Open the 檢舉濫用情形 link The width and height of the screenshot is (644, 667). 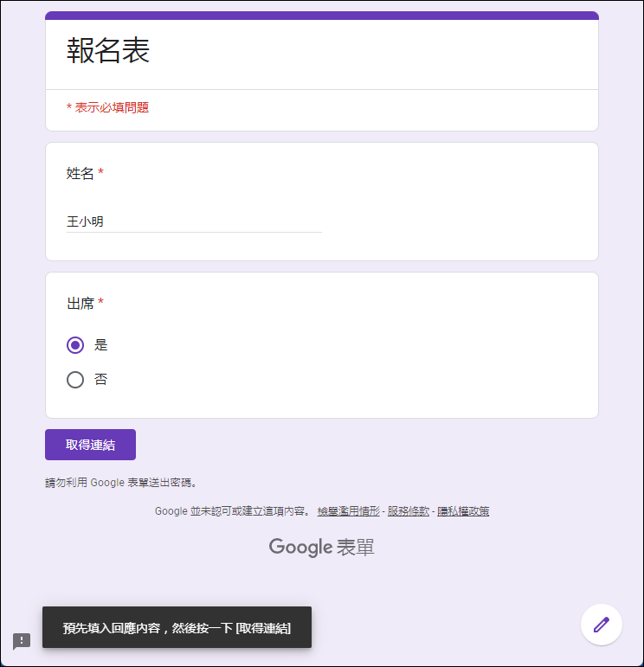[349, 511]
